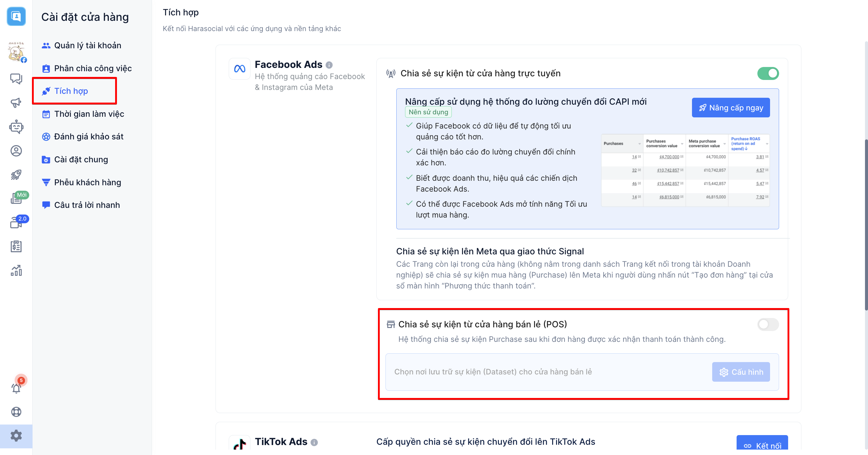Viewport: 868px width, 455px height.
Task: Open Quản lý tài khoản menu item
Action: [88, 46]
